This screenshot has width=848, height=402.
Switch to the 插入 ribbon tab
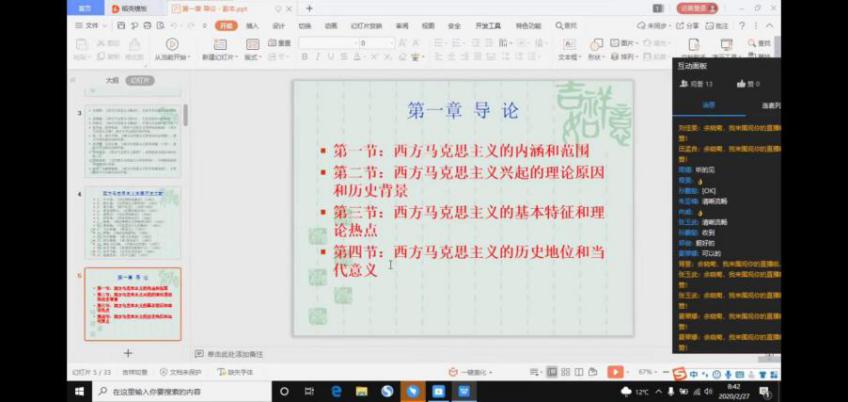[252, 25]
